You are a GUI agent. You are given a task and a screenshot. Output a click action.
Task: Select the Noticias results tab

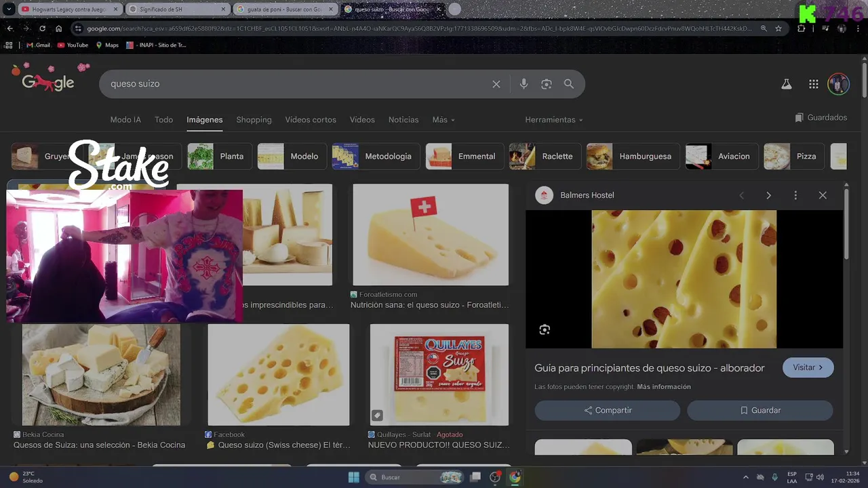click(403, 120)
